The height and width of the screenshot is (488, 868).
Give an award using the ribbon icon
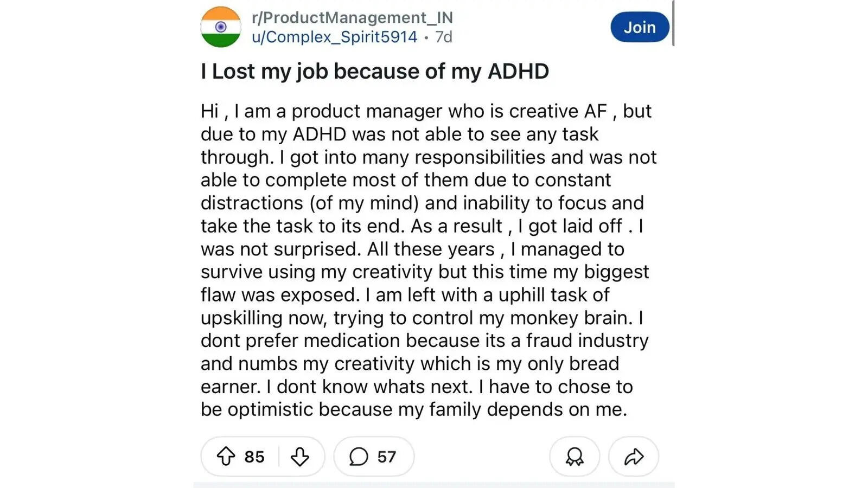(575, 457)
